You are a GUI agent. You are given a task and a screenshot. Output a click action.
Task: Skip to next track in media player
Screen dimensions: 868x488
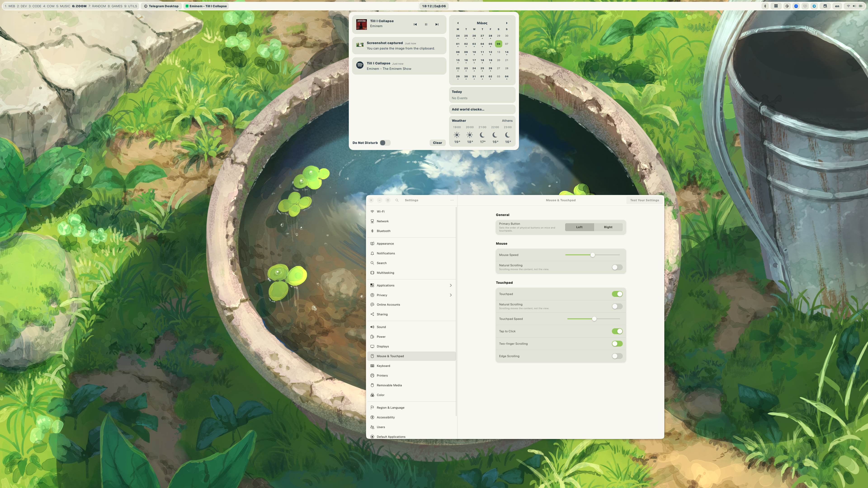click(437, 24)
